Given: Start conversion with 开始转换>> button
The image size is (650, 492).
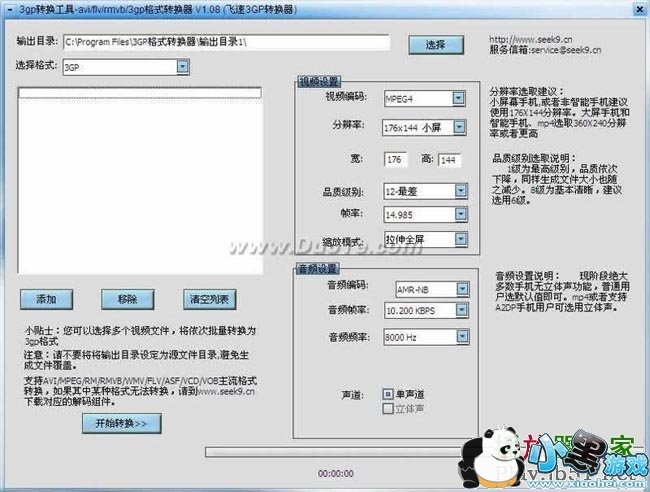Looking at the screenshot, I should [121, 423].
